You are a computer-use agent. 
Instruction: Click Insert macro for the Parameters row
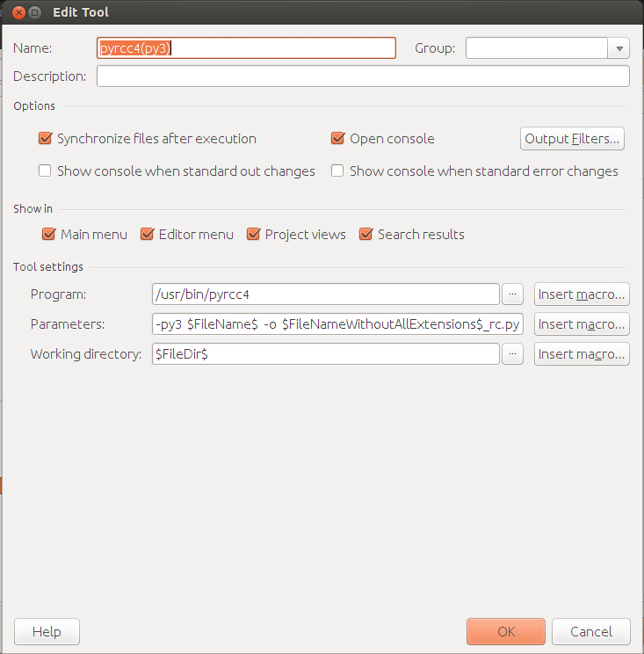[582, 324]
